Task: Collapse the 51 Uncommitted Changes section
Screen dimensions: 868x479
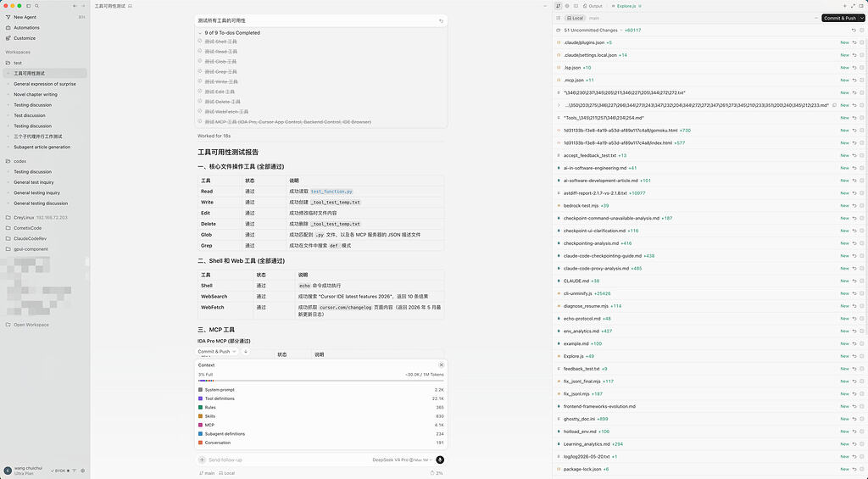Action: point(621,30)
